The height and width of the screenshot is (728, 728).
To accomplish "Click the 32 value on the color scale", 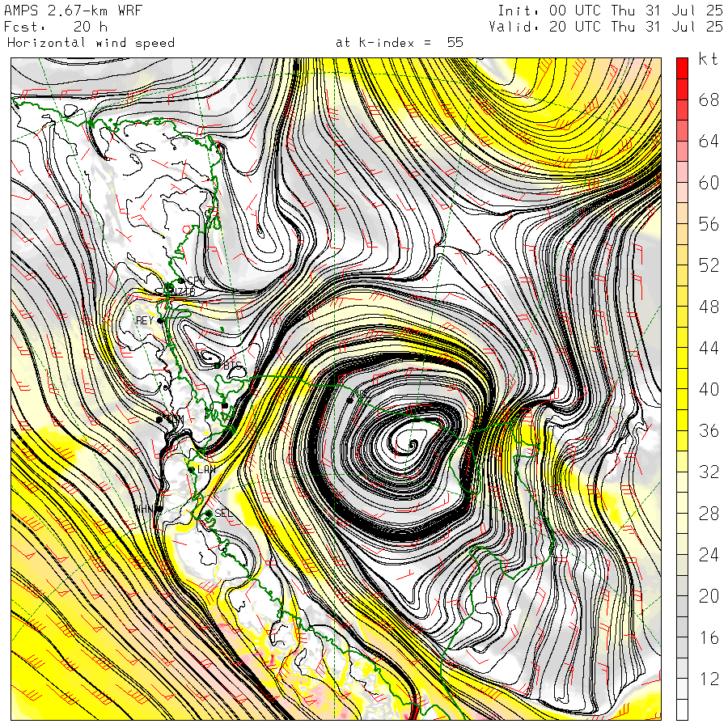I will coord(709,472).
